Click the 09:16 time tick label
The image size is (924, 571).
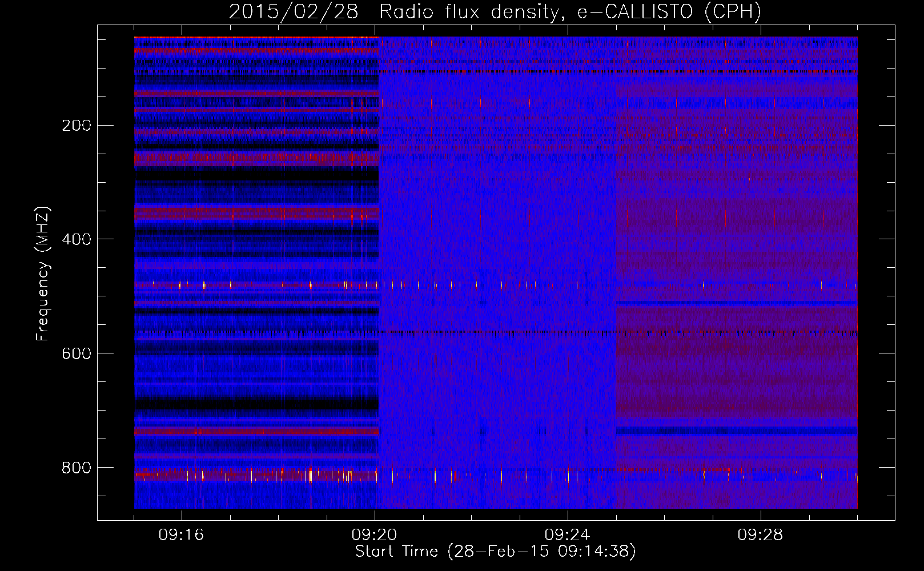[181, 535]
